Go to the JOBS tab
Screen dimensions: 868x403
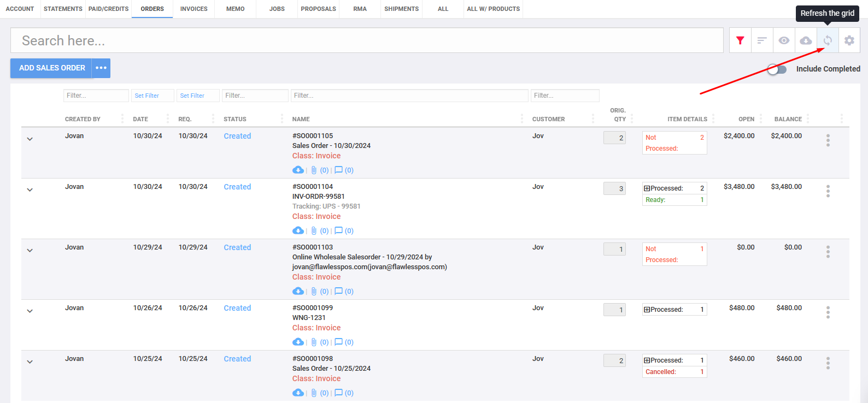tap(277, 9)
